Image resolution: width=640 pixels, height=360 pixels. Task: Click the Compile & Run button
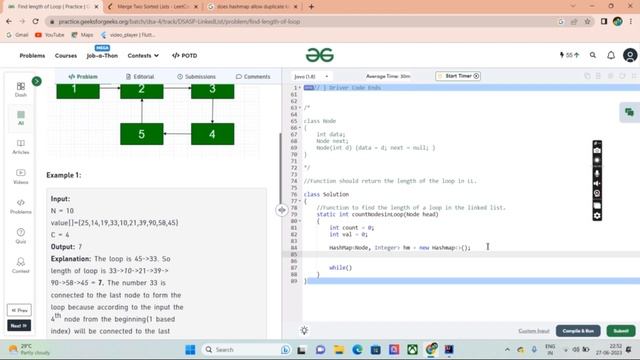pyautogui.click(x=578, y=331)
